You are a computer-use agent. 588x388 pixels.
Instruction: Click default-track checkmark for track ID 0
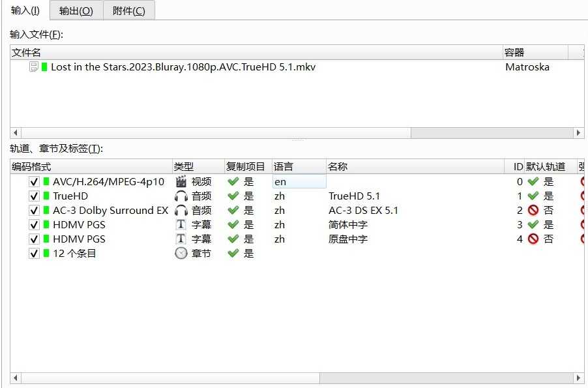pyautogui.click(x=533, y=182)
